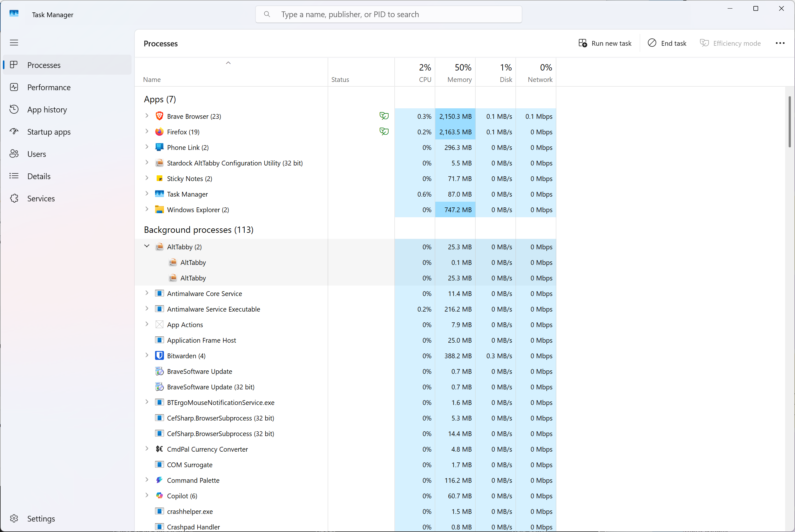Sort processes by Disk column
The image size is (795, 532).
click(x=496, y=72)
